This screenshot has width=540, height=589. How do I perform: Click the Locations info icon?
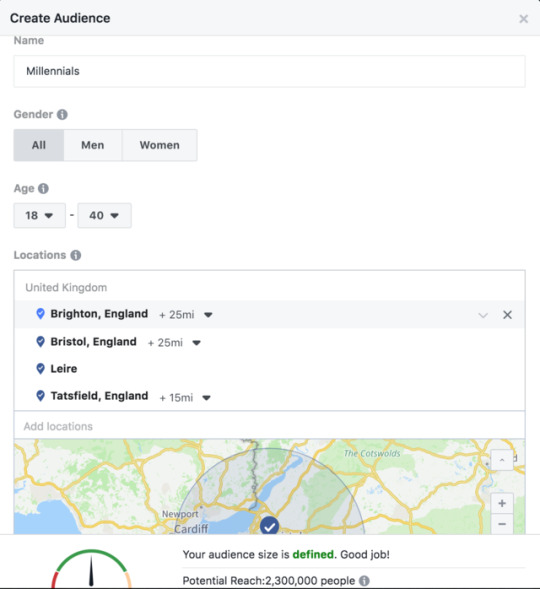[x=75, y=255]
